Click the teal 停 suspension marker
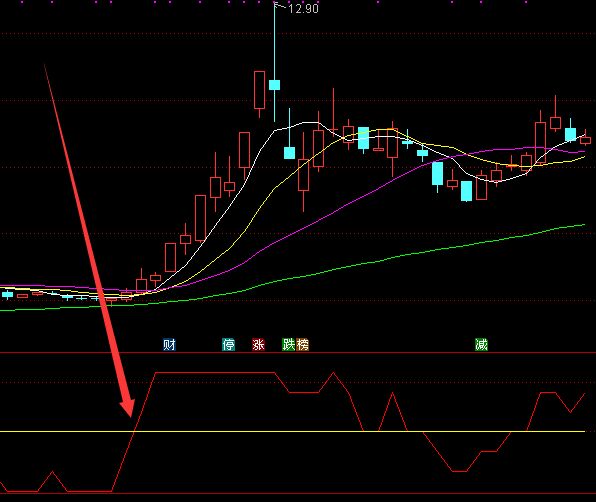596x502 pixels. tap(228, 345)
